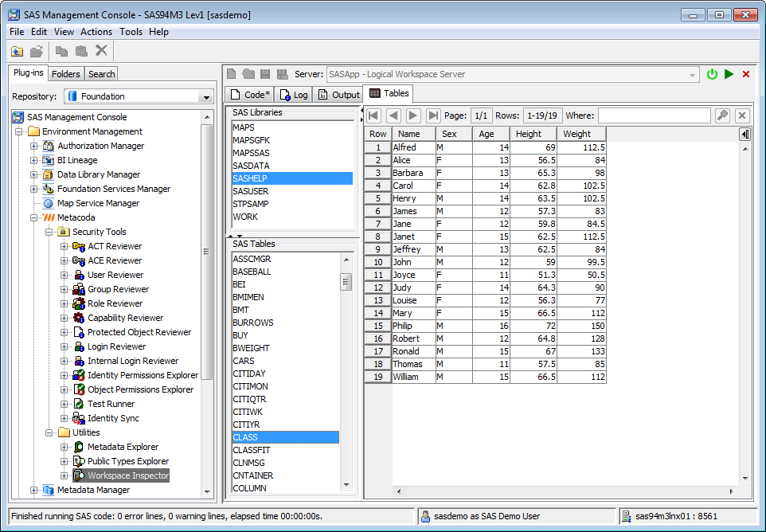Click the Login Reviewer tree item

click(x=116, y=346)
